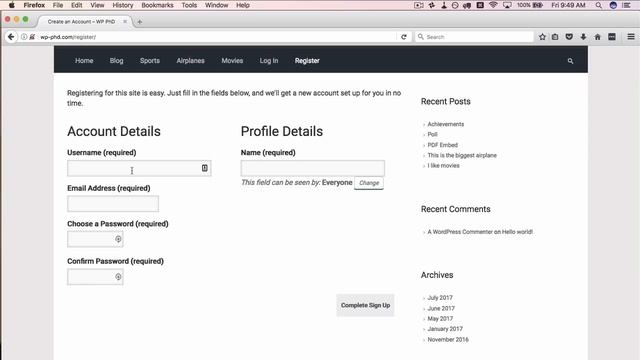Image resolution: width=640 pixels, height=360 pixels.
Task: Open the PDF Embed recent post
Action: [442, 145]
